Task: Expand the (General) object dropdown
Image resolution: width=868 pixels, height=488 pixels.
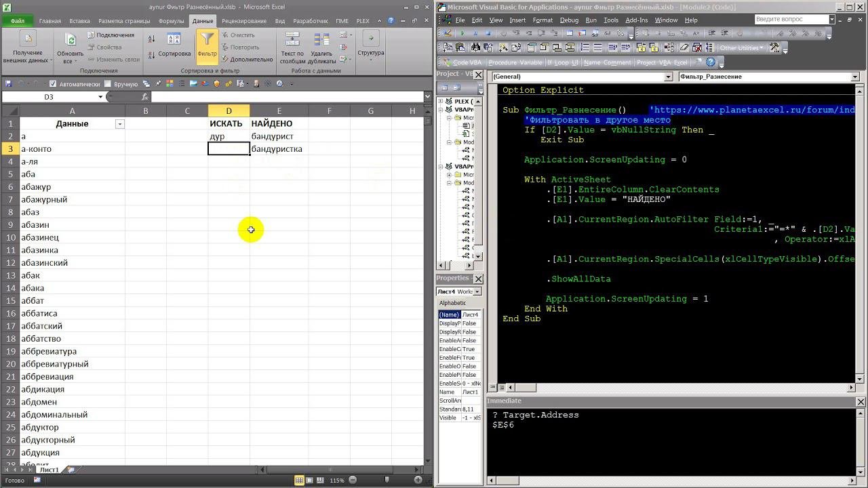Action: point(668,77)
